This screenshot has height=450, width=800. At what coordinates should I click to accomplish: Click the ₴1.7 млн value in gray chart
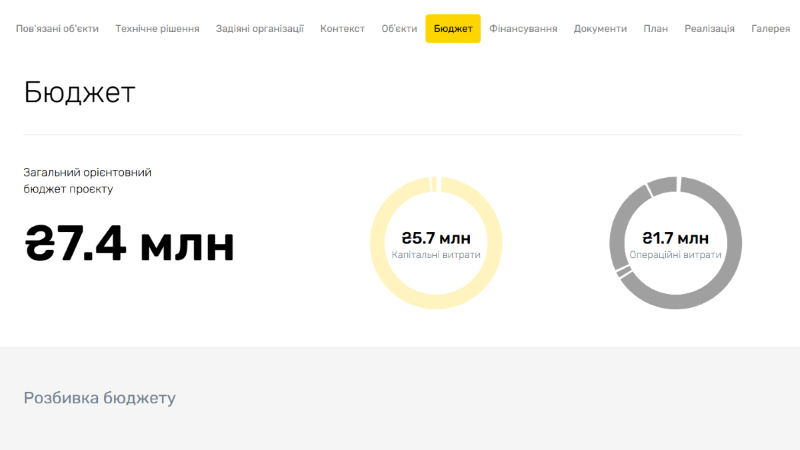(675, 238)
